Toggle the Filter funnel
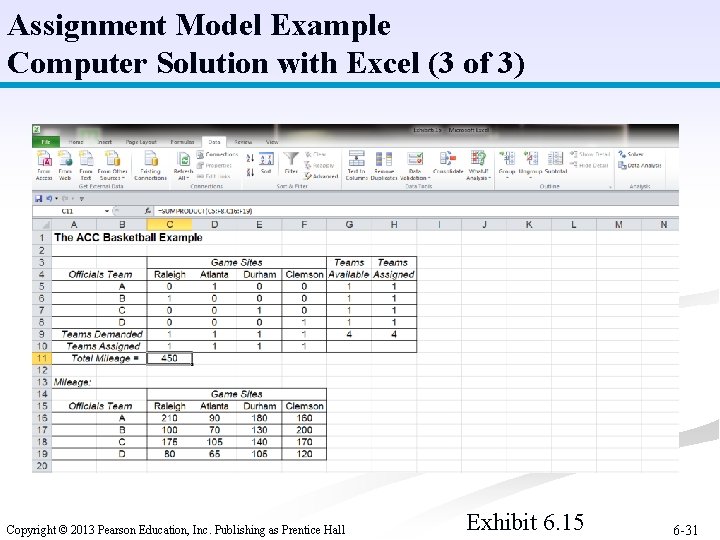The image size is (720, 540). tap(291, 163)
